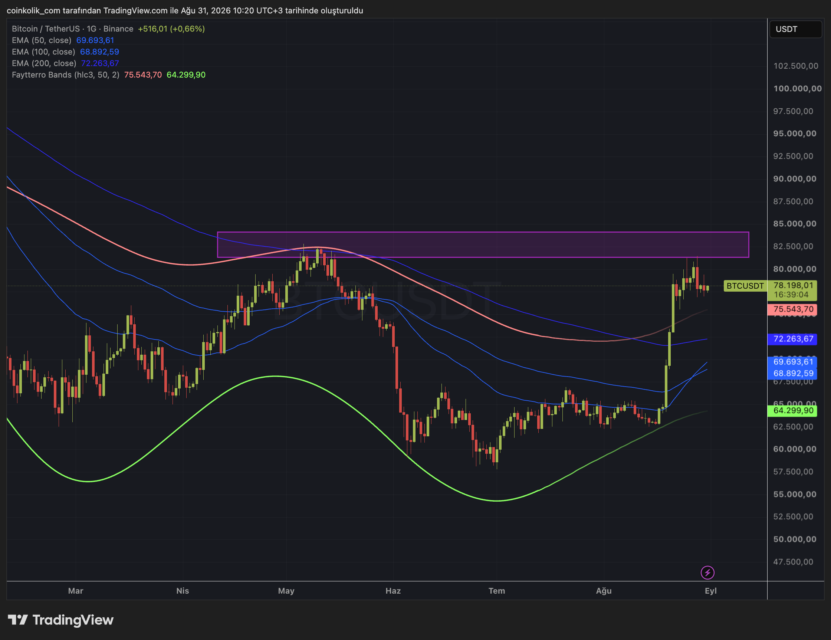The image size is (831, 640).
Task: Click the 57.500,00 price scale label
Action: coord(793,472)
